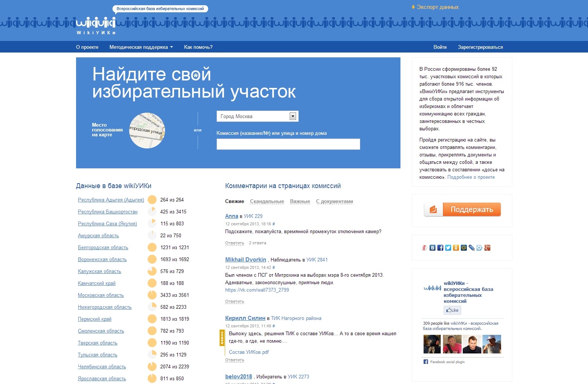Open the Экспорт данных download link
Screen dimensions: 588x384
[437, 7]
